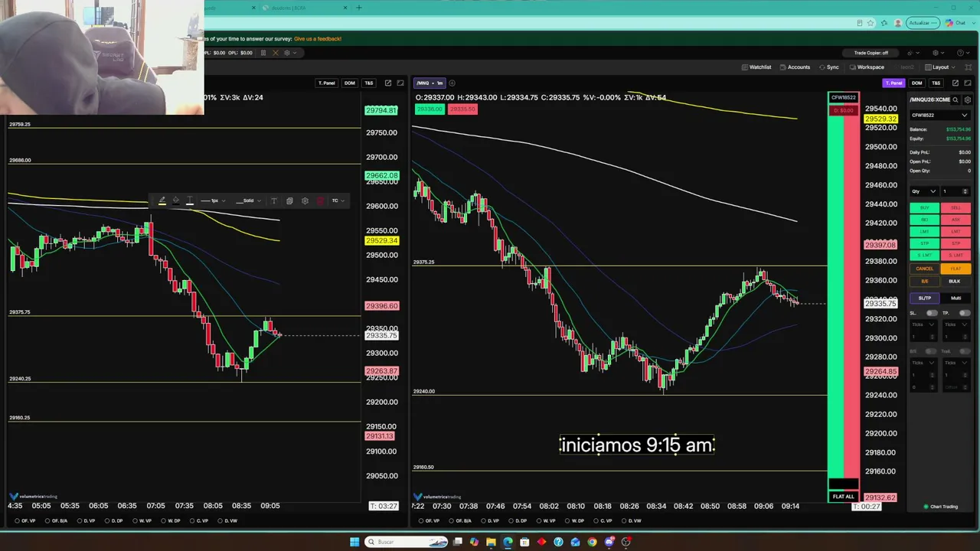Viewport: 980px width, 551px height.
Task: Maximize the left chart panel
Action: (x=400, y=83)
